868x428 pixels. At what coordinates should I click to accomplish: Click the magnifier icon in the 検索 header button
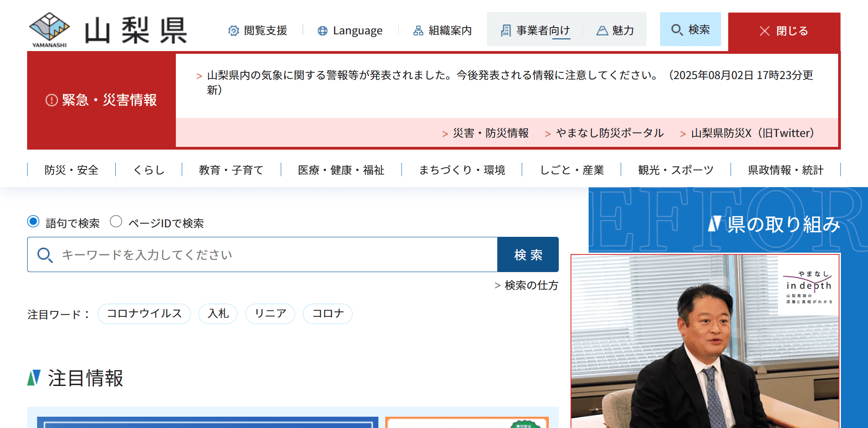(x=677, y=30)
